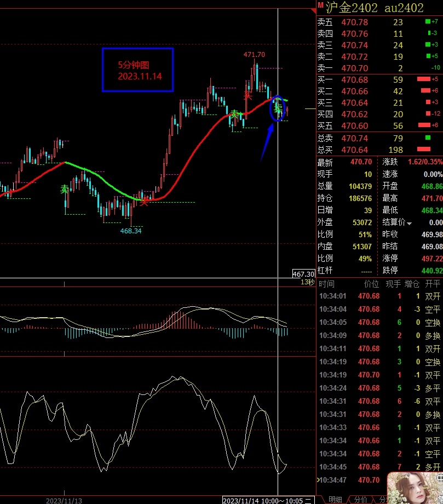Click the 买 signal below the 471.70 peak
The height and width of the screenshot is (504, 443).
248,95
